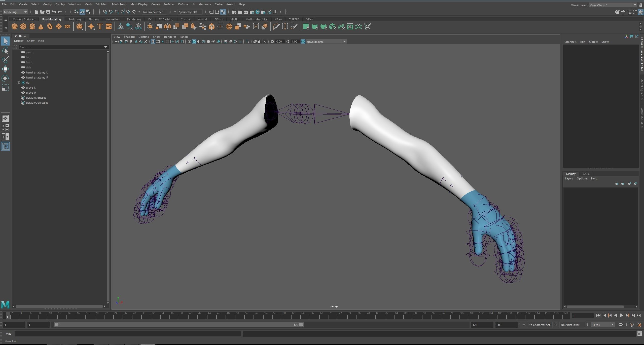Image resolution: width=644 pixels, height=345 pixels.
Task: Open Layers menu in Layer Editor
Action: pos(569,178)
